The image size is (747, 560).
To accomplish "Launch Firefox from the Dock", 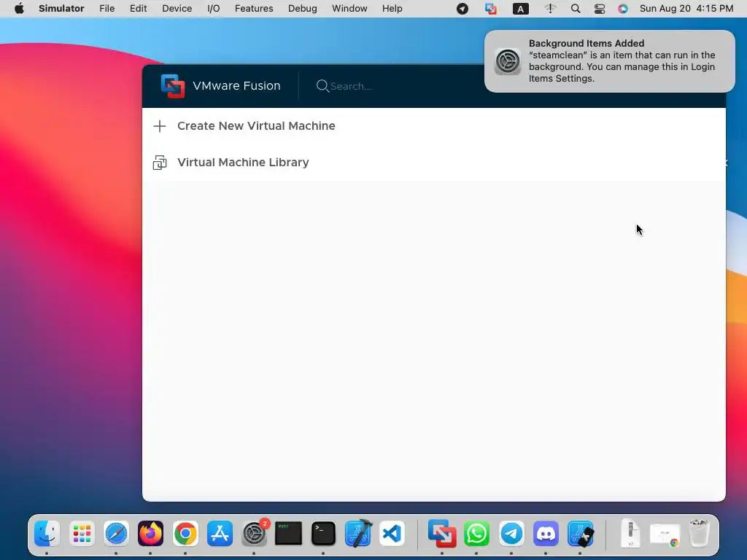I will click(150, 533).
